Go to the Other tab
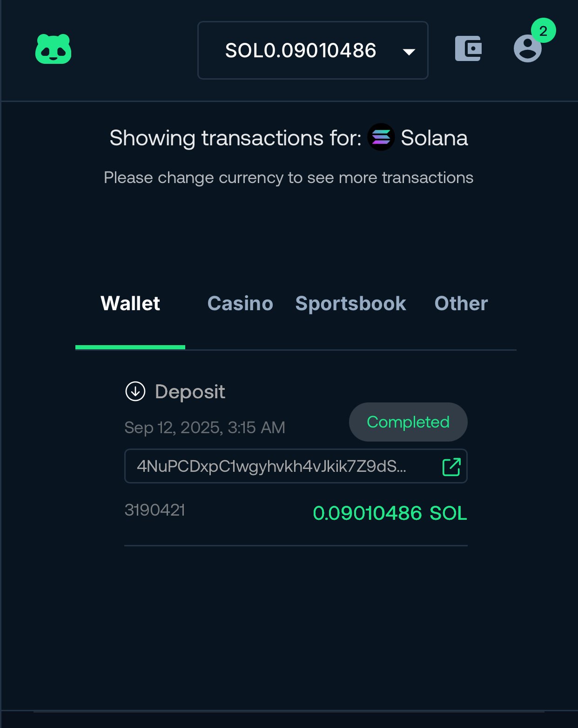Screen dimensions: 578x728 click(x=461, y=304)
